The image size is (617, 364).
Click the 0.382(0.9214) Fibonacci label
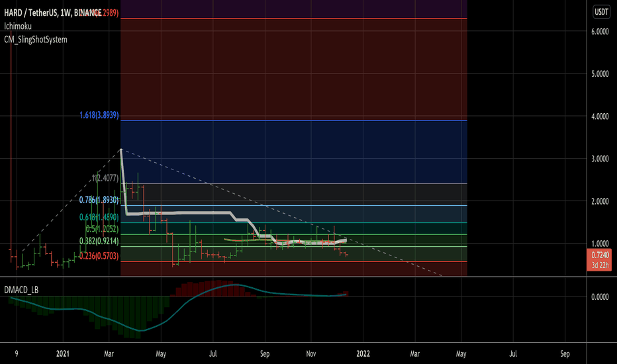[99, 241]
